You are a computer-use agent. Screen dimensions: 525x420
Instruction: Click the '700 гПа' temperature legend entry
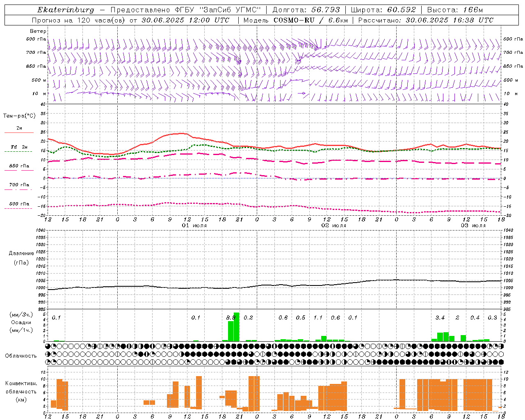tap(19, 185)
